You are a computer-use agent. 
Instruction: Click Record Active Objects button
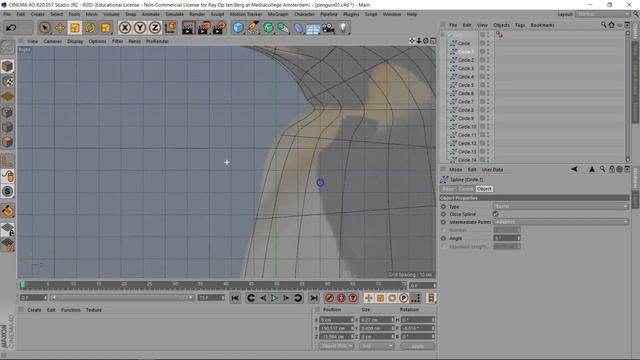[329, 298]
